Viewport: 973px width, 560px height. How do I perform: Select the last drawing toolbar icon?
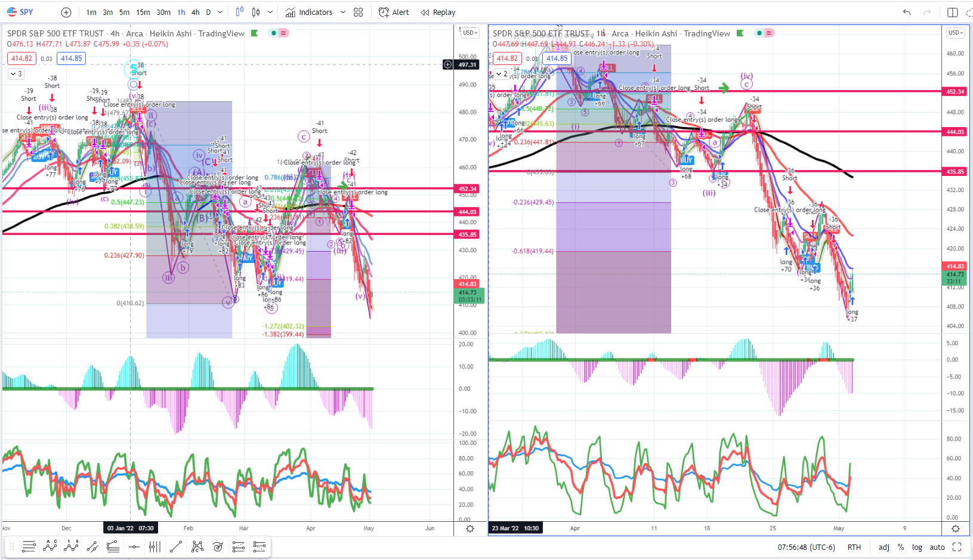coord(260,546)
